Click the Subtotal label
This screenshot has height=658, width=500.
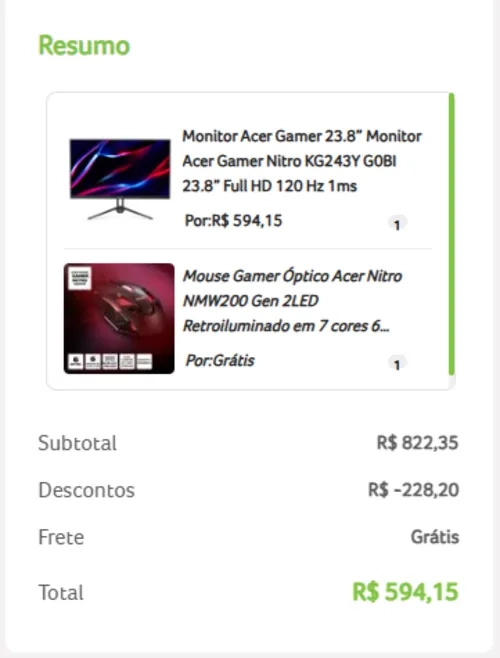[77, 443]
